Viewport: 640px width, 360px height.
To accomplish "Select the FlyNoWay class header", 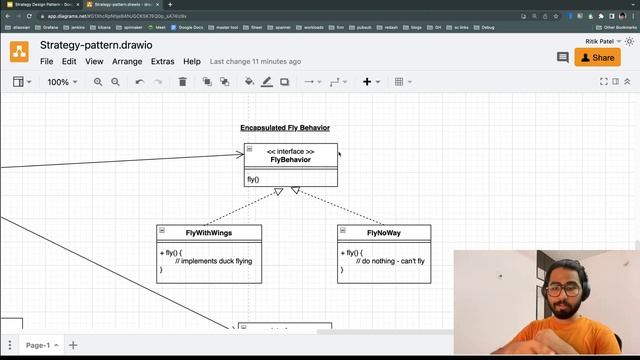I will coord(384,233).
